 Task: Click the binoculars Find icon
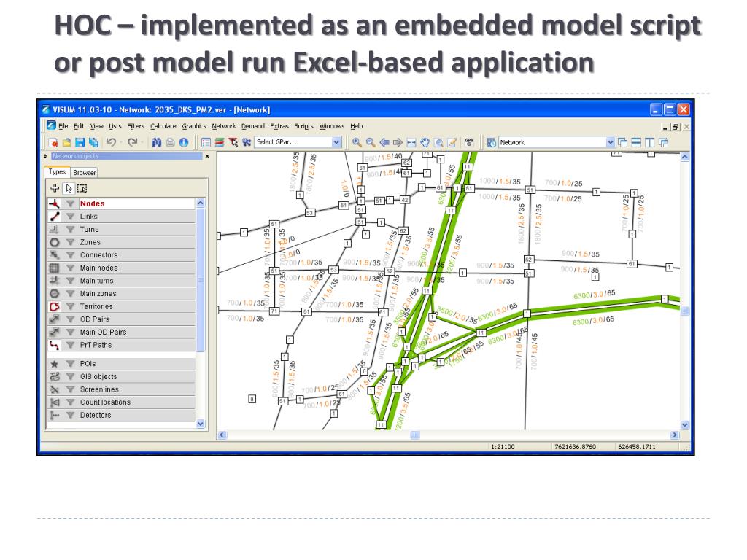pyautogui.click(x=156, y=142)
